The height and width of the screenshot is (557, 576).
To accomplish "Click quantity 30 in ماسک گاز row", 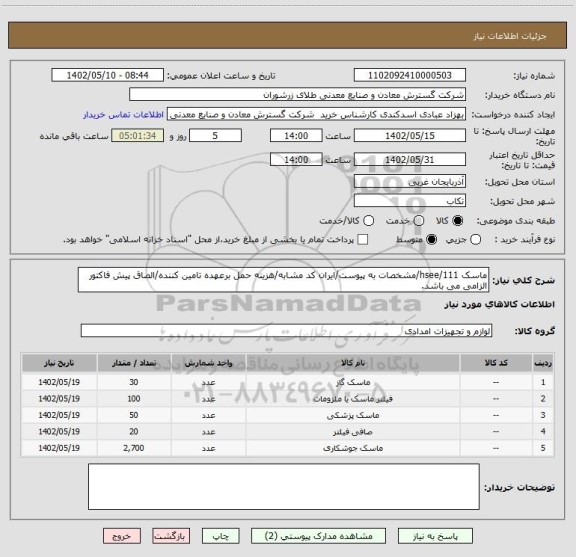I will point(134,382).
